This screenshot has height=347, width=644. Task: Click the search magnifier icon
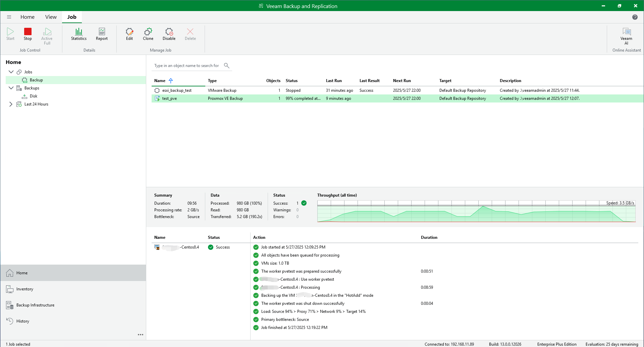click(x=227, y=66)
